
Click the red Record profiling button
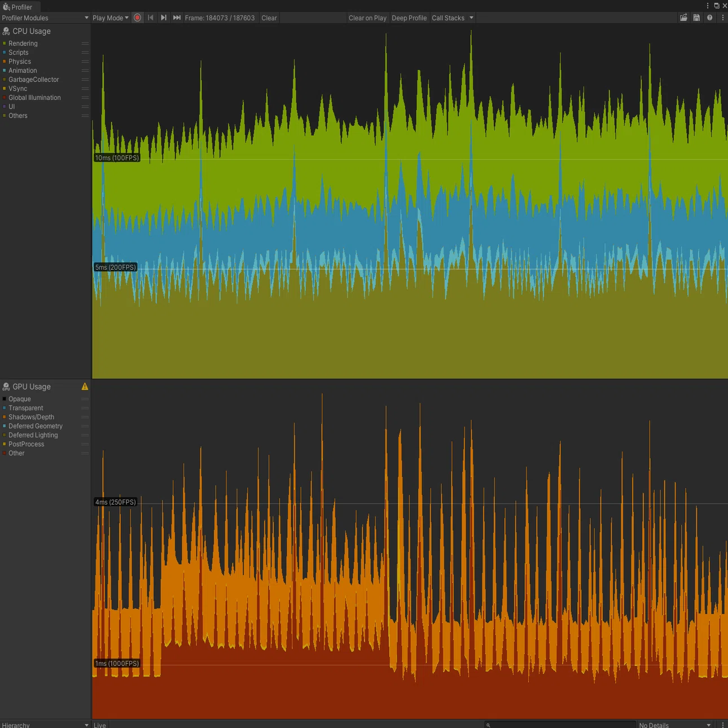pos(137,17)
